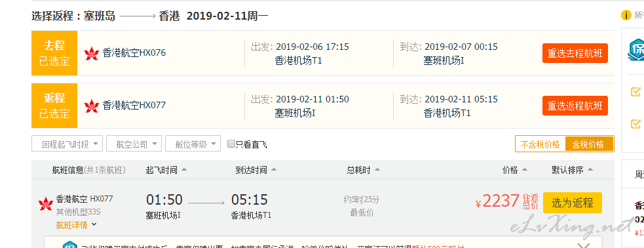Toggle the first orange checkbox in right sidebar
644x248 pixels.
tap(635, 91)
